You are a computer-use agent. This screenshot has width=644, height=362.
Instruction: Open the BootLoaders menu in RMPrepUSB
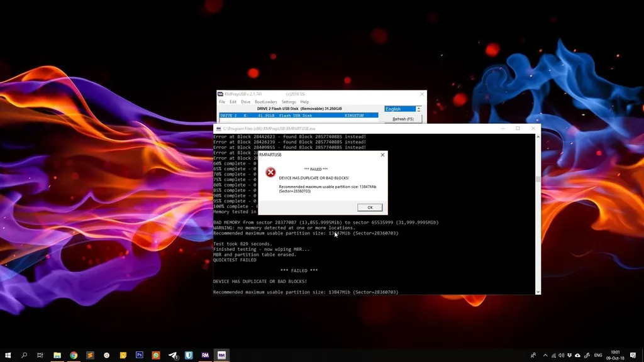[x=266, y=102]
